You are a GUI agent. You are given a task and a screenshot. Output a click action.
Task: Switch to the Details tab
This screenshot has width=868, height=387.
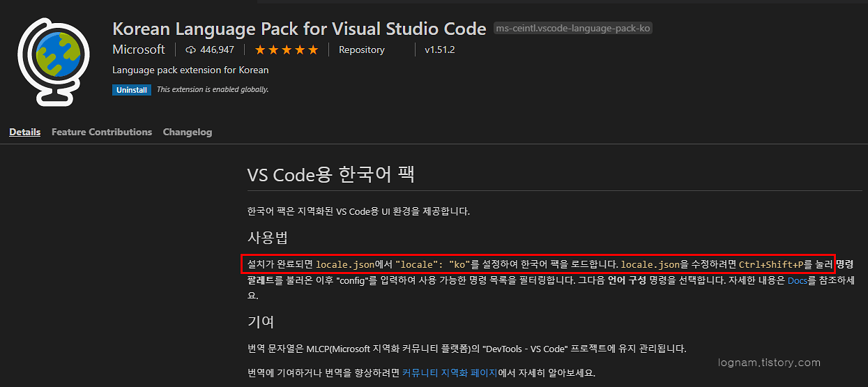(x=25, y=132)
